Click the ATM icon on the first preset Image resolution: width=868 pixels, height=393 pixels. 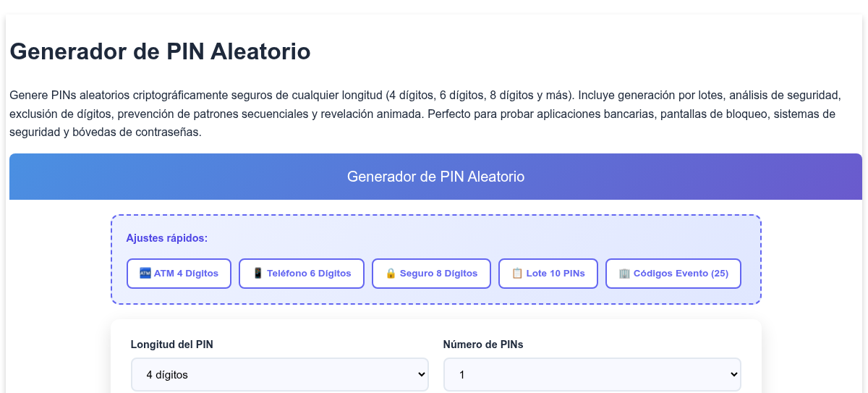pyautogui.click(x=145, y=274)
